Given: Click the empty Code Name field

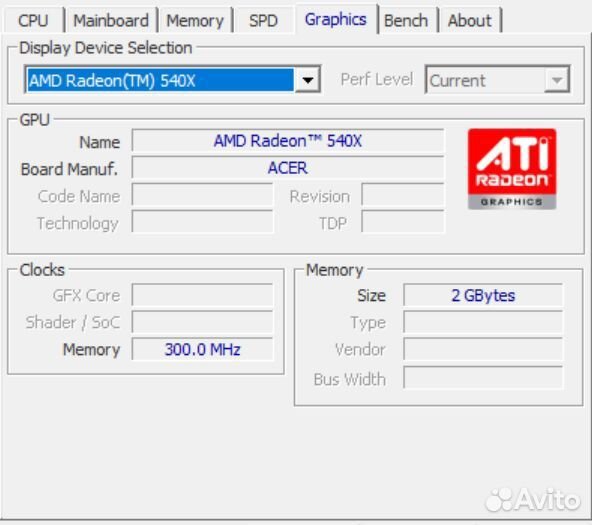Looking at the screenshot, I should coord(202,195).
